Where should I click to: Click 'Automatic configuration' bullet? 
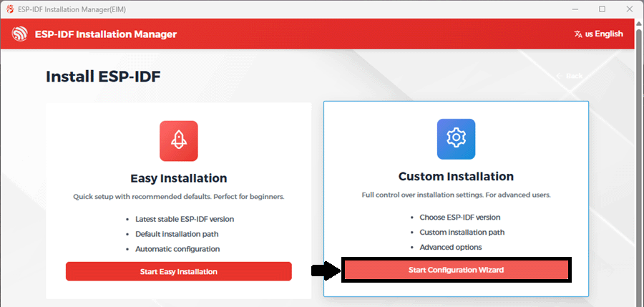177,249
